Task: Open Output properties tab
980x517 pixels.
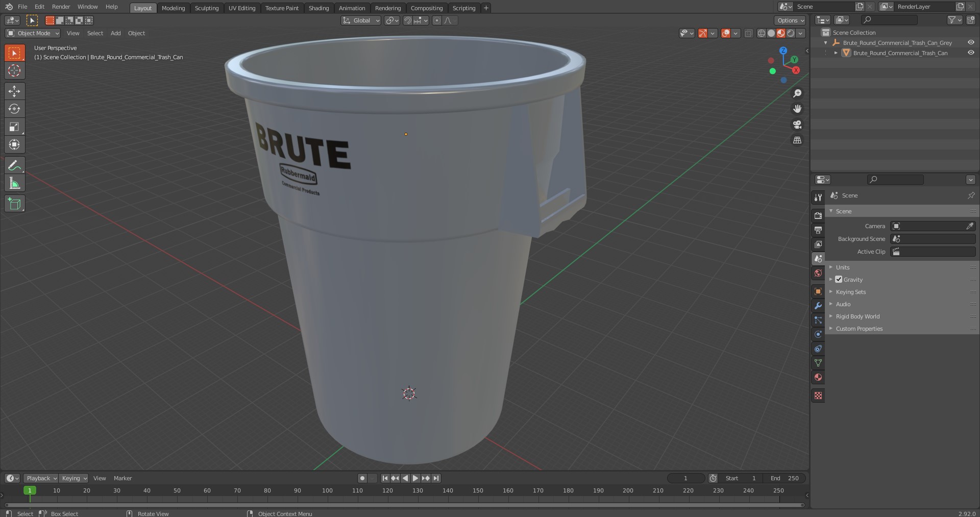Action: click(818, 230)
